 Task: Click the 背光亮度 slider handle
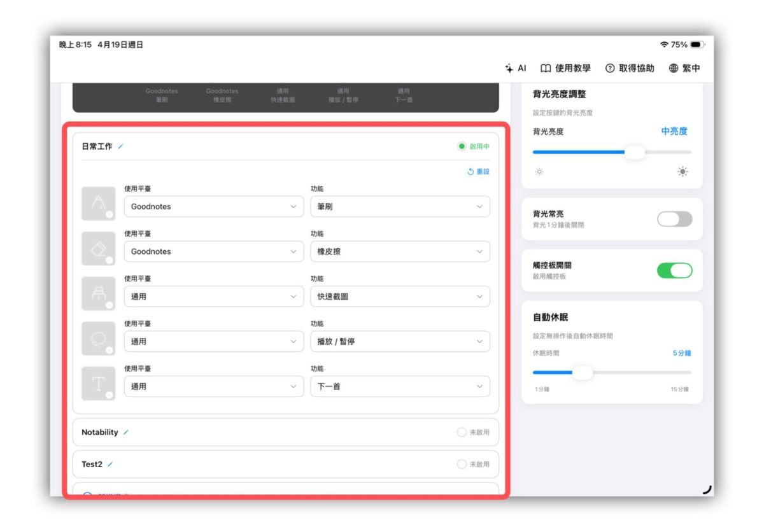[x=634, y=152]
